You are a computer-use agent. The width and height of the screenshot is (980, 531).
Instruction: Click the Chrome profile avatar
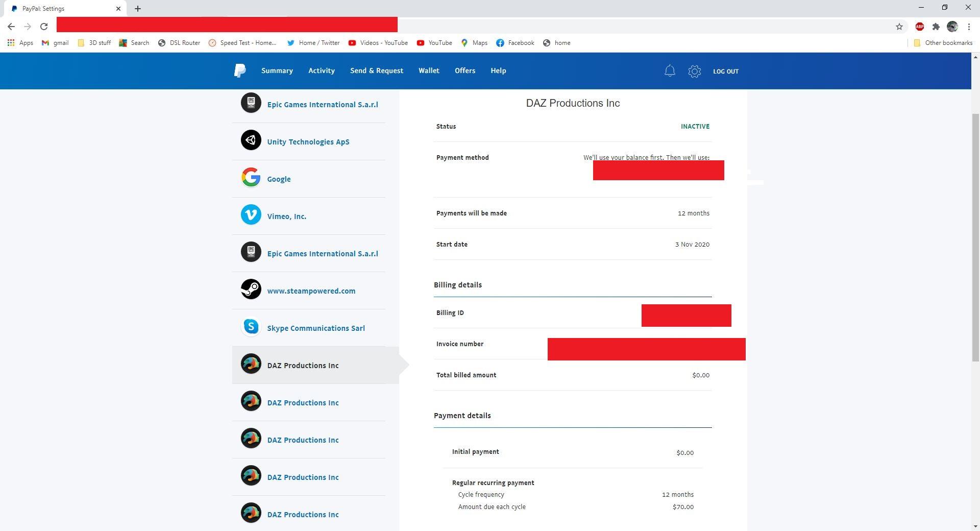pyautogui.click(x=952, y=27)
